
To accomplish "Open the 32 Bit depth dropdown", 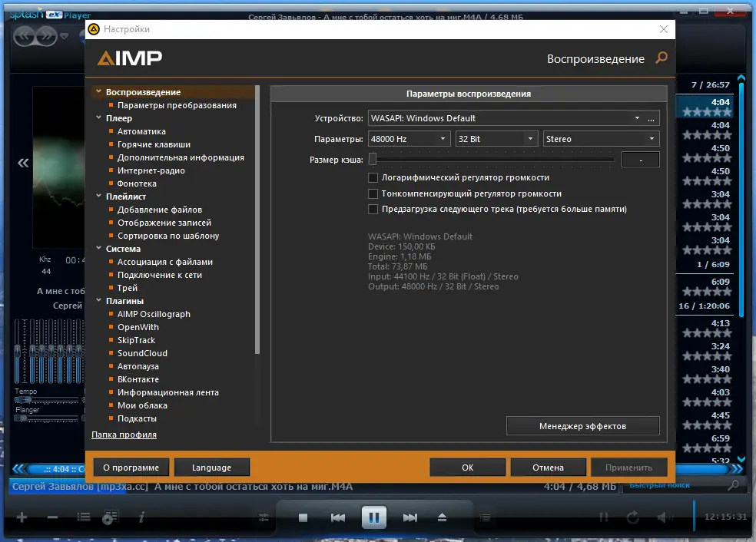I will (x=496, y=139).
